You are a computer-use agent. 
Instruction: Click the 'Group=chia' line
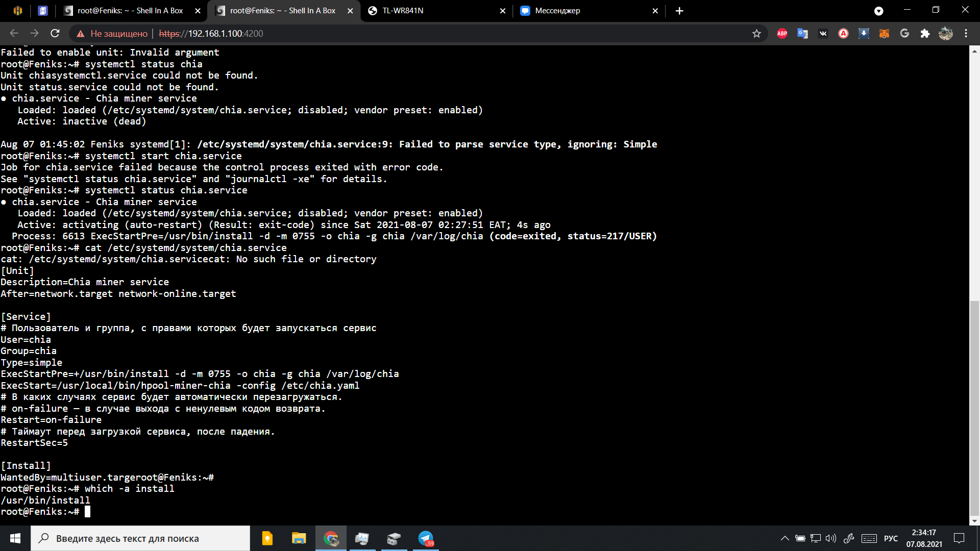coord(29,350)
